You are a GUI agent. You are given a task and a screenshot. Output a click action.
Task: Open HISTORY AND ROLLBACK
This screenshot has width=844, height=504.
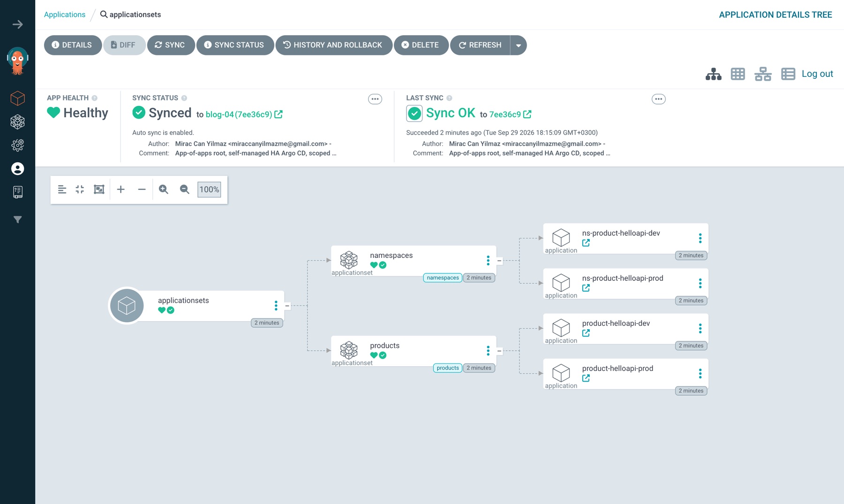tap(334, 45)
